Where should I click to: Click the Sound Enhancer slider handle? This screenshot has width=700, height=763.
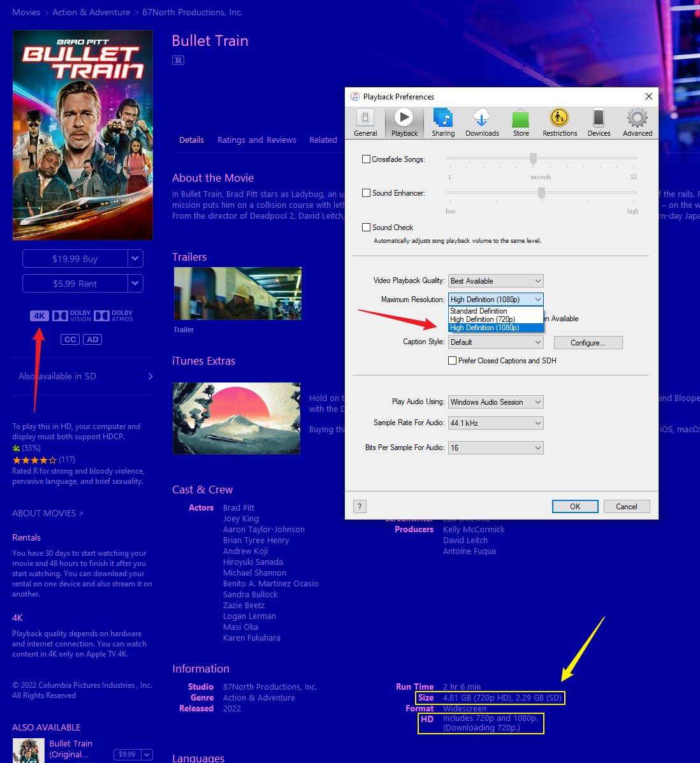click(x=541, y=193)
